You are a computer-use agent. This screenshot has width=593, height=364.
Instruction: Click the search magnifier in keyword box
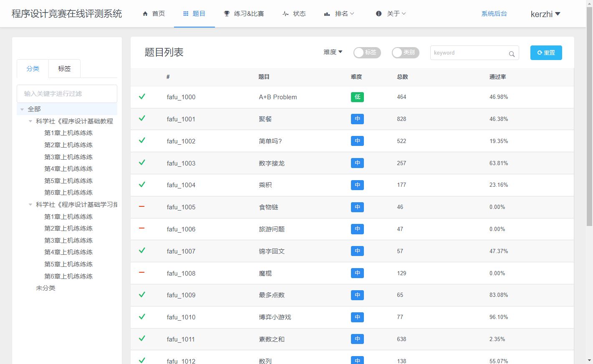[512, 54]
